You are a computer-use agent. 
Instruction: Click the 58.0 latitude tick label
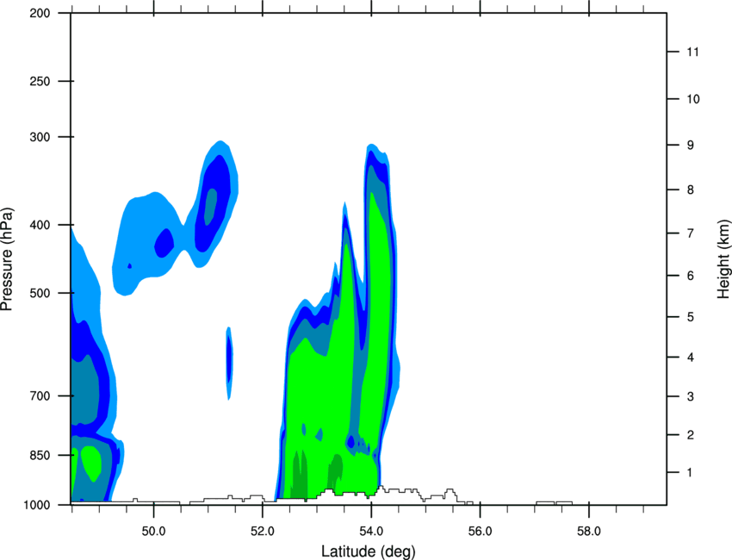pyautogui.click(x=589, y=532)
